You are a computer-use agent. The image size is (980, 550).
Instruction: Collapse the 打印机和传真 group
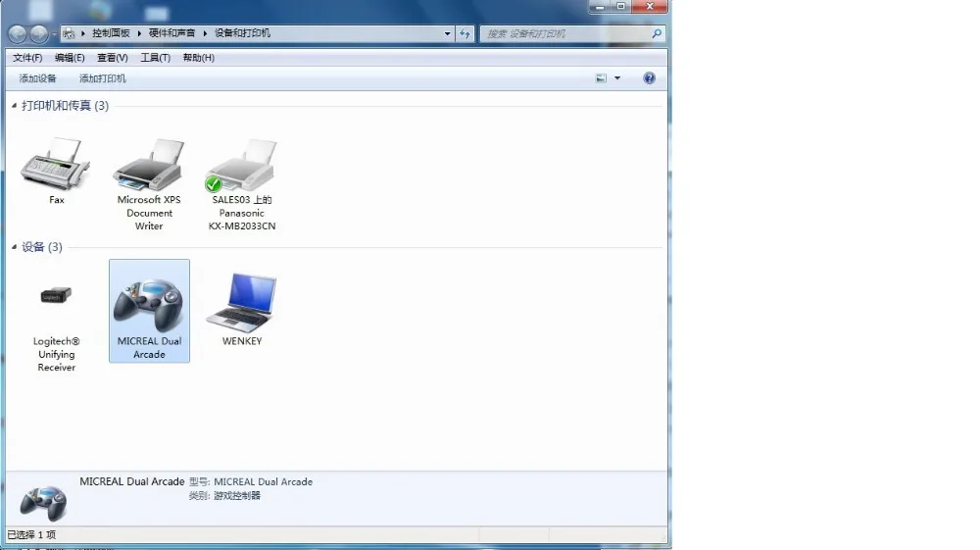(15, 106)
